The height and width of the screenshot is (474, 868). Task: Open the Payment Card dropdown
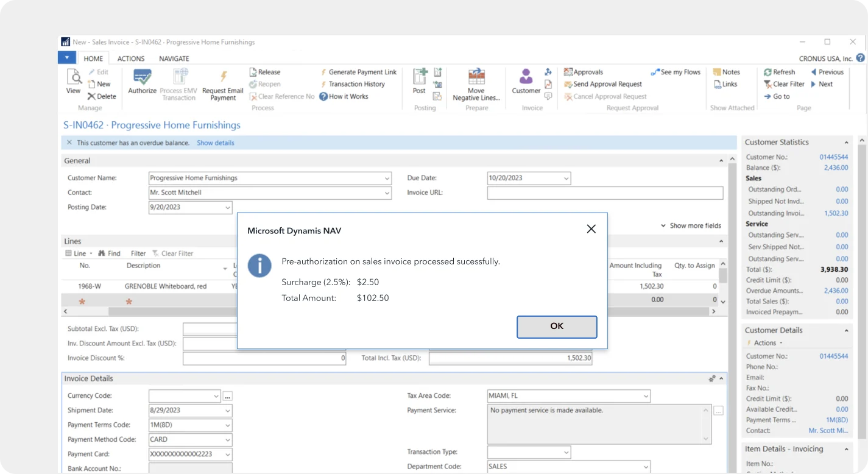pyautogui.click(x=228, y=455)
